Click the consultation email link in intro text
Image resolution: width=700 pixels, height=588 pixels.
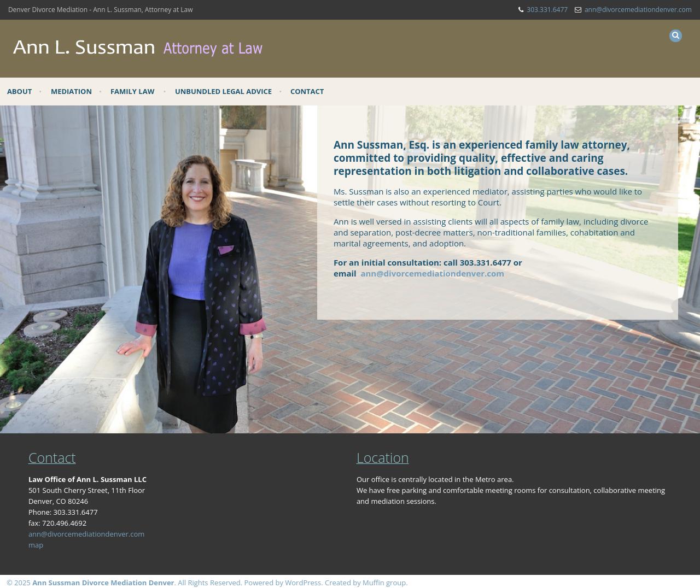coord(432,273)
